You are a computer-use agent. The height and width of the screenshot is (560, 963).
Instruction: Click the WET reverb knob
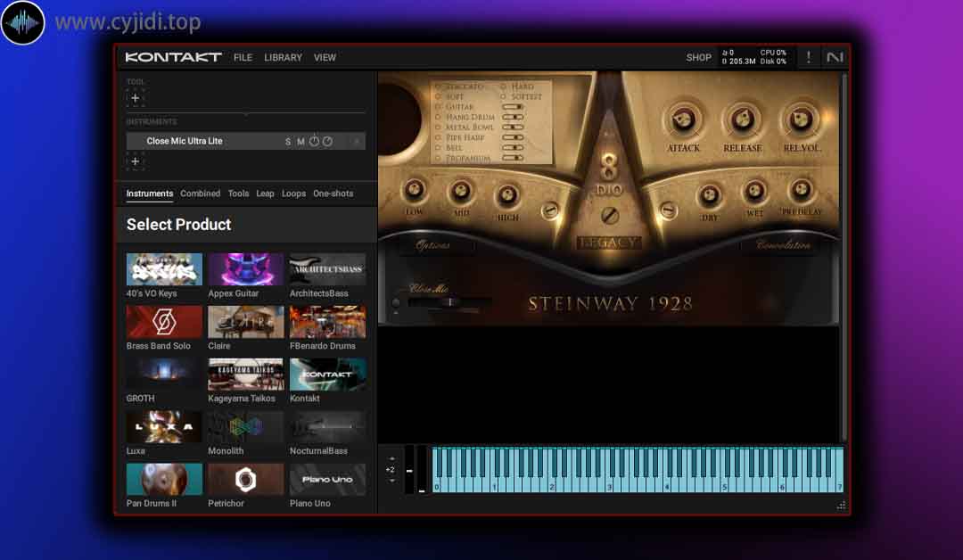click(x=755, y=193)
